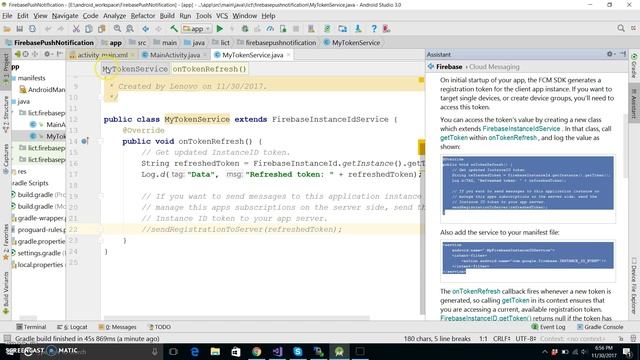The image size is (640, 360).
Task: Open SDK Manager download arrow icon
Action: tap(358, 29)
